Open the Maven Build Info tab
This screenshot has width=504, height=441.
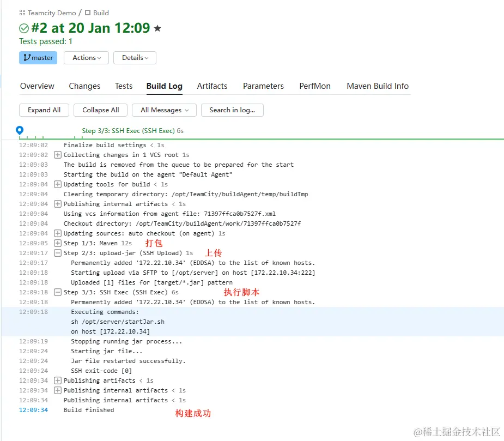pos(378,86)
